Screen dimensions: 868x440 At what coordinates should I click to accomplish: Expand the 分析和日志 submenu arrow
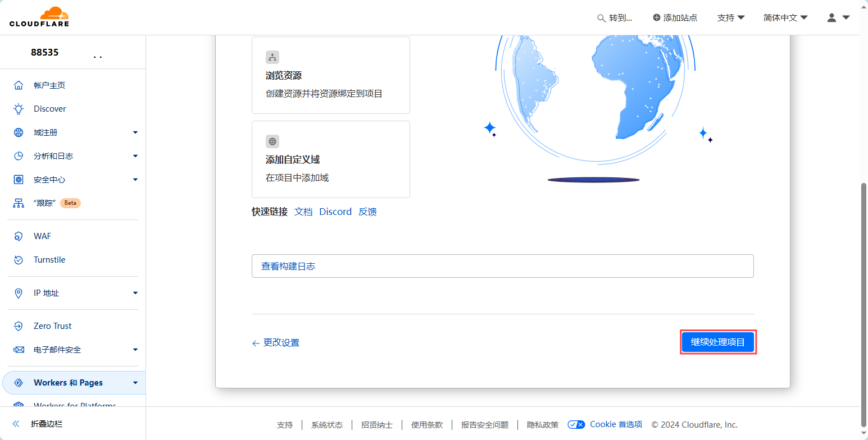pyautogui.click(x=135, y=156)
